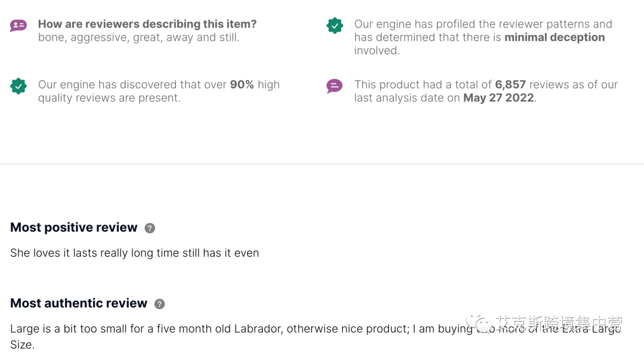The width and height of the screenshot is (644, 352).
Task: Select the "She loves it lasts really long" review
Action: 135,253
